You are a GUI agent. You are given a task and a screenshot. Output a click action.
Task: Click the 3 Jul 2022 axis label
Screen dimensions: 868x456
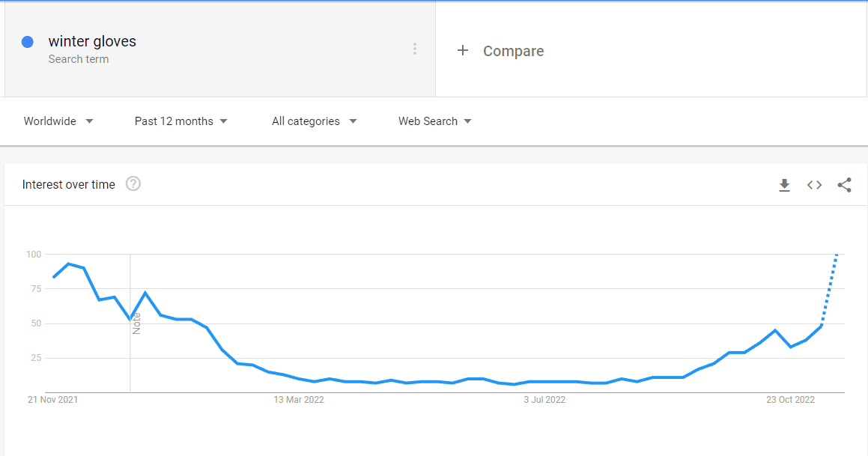point(544,400)
